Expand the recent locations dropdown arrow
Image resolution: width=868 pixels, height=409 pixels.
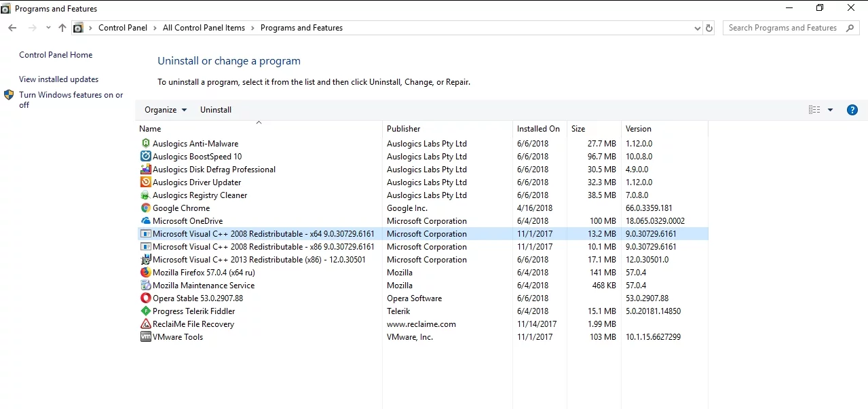48,28
